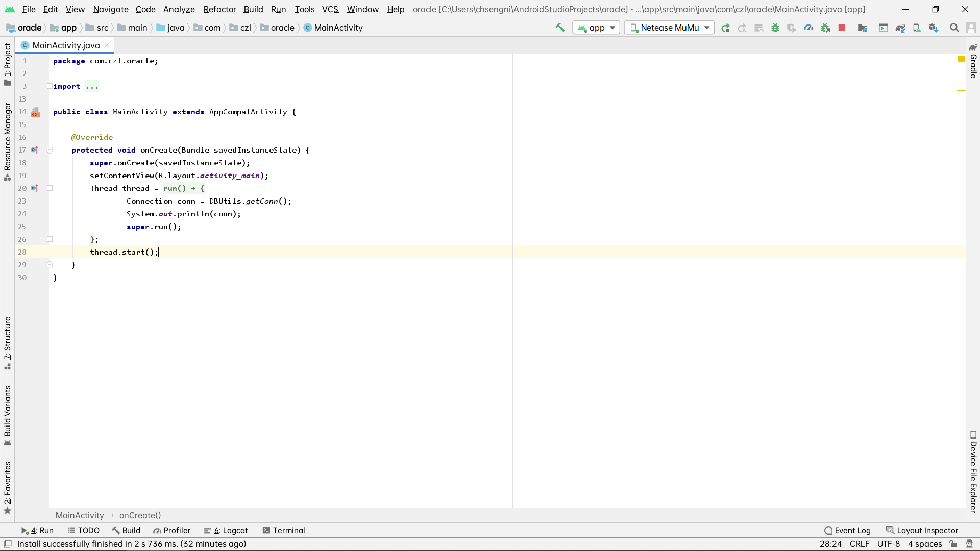Click the Make Project hammer icon

tap(560, 28)
